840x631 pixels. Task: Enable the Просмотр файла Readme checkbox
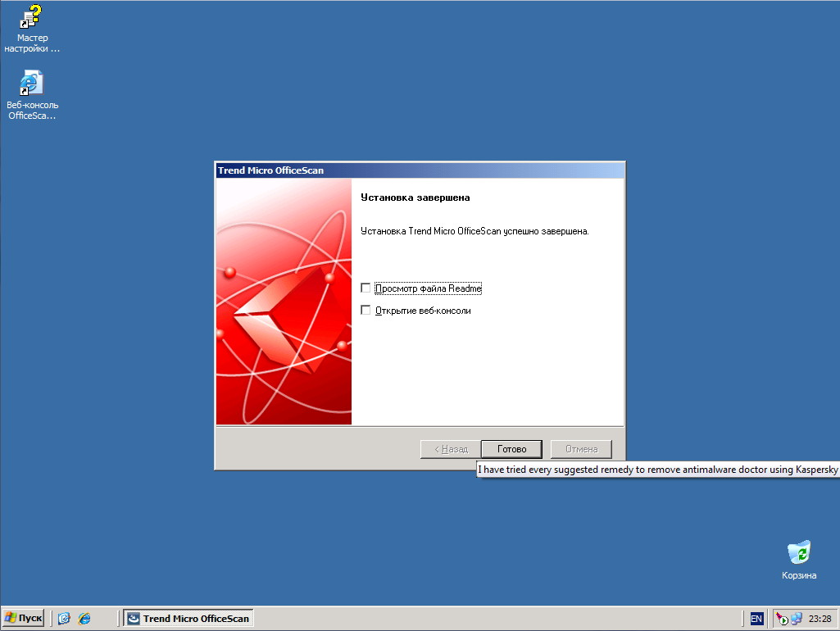(366, 288)
